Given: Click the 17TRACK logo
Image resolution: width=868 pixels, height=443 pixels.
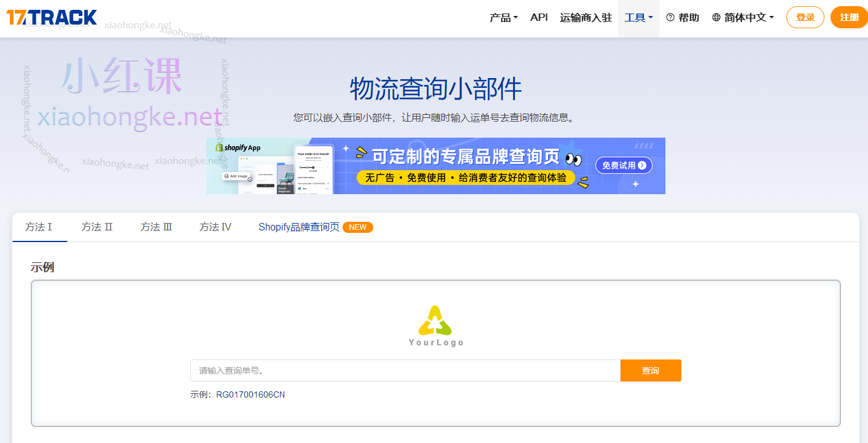Looking at the screenshot, I should coord(52,17).
